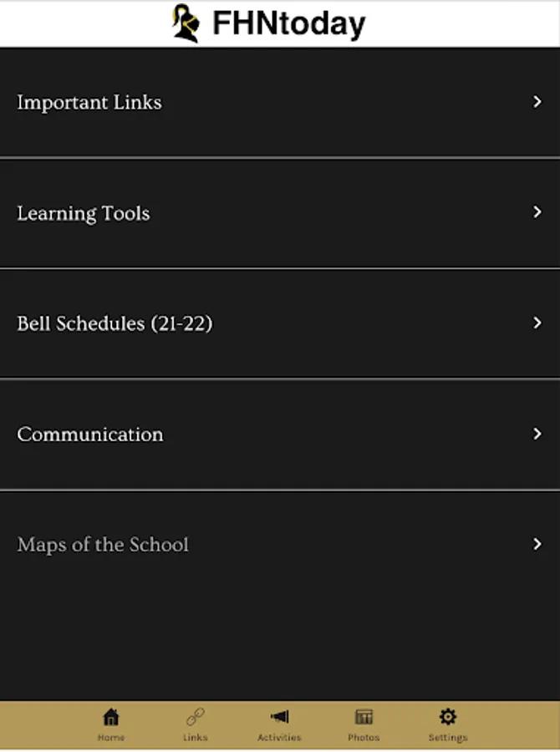Expand the Communication chevron arrow

tap(537, 434)
